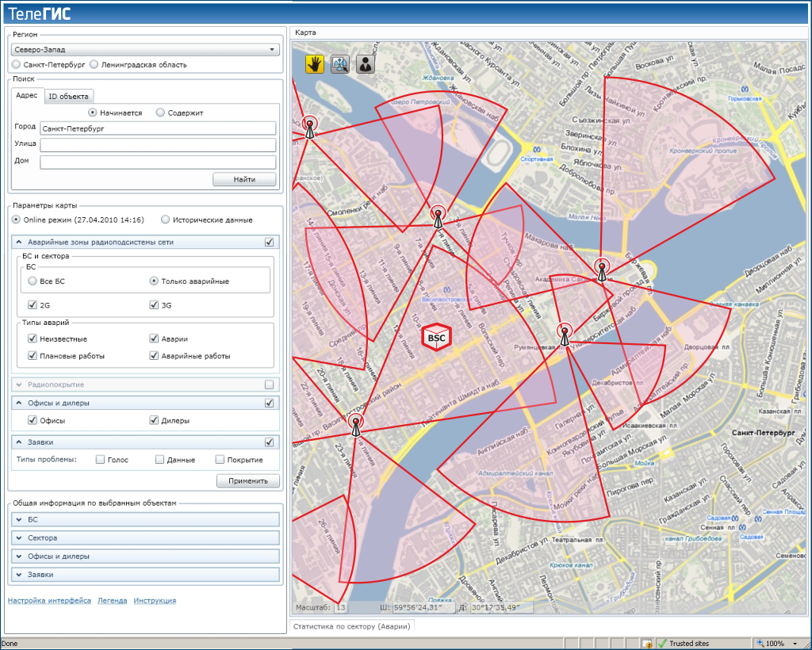Expand the 'Сектора' info section
This screenshot has width=812, height=650.
pos(144,538)
